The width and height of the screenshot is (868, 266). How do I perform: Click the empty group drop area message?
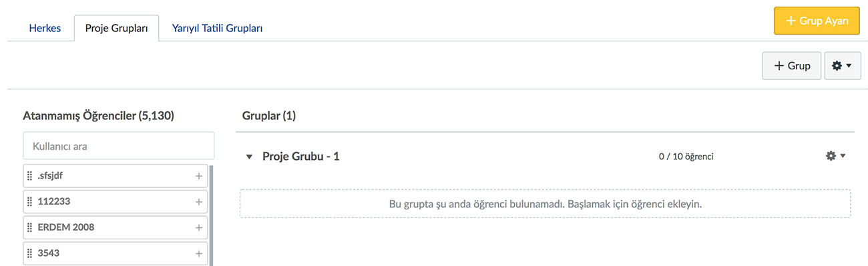point(545,203)
